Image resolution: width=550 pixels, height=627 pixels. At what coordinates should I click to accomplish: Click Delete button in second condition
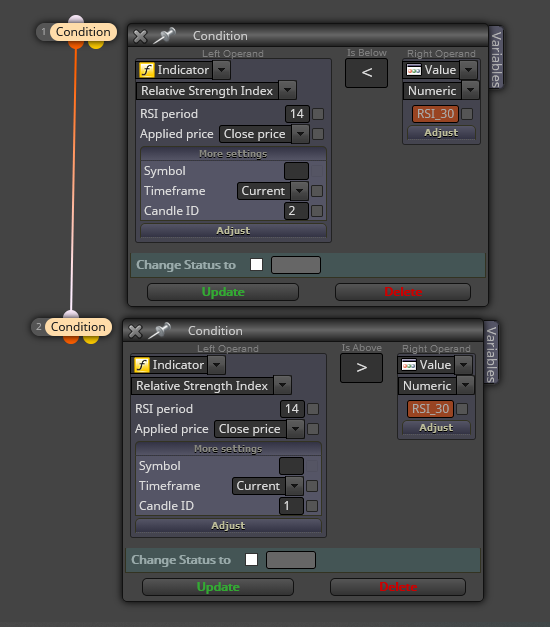(398, 587)
